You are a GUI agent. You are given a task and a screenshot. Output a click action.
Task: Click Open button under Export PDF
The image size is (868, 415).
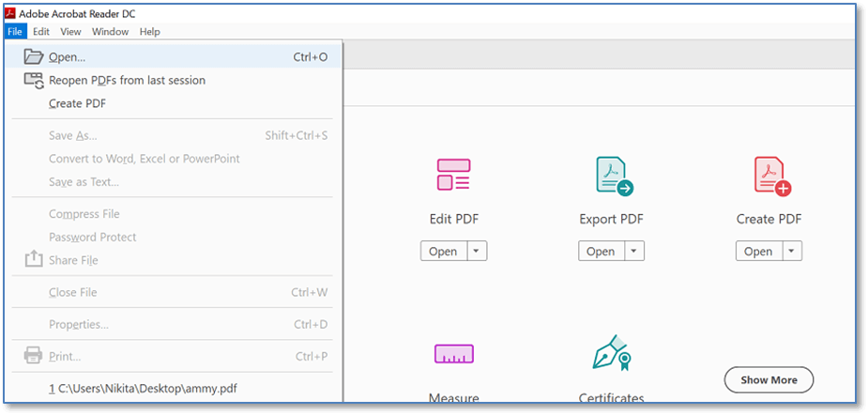tap(602, 251)
